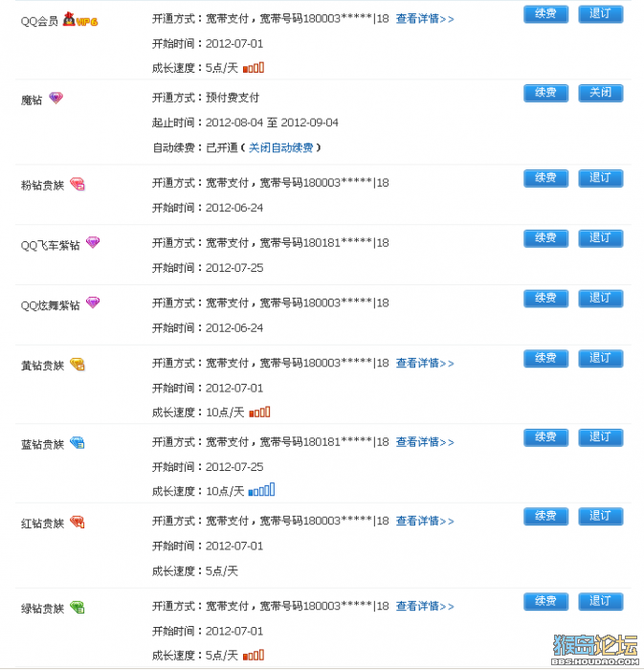Close 魔钻 service with 关闭 button
The width and height of the screenshot is (644, 670).
600,93
